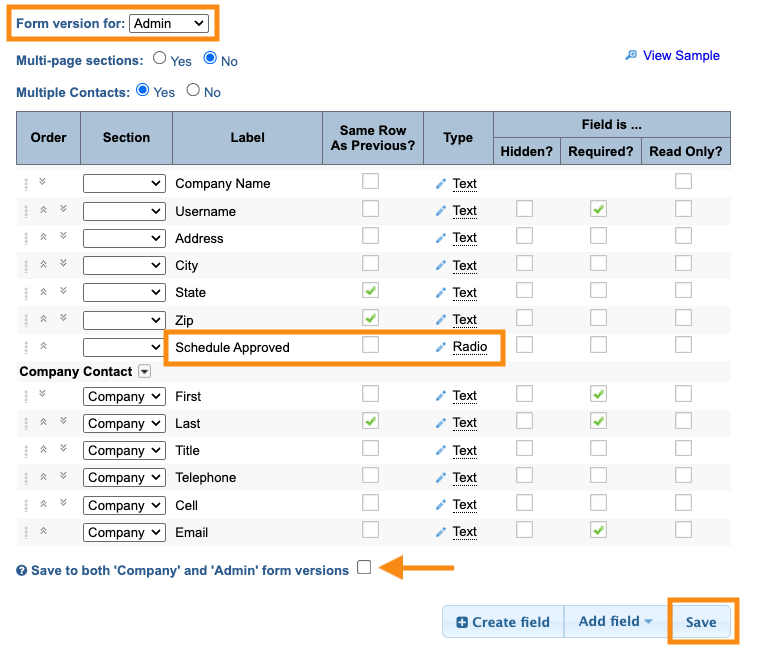The width and height of the screenshot is (757, 666).
Task: Uncheck the Required box for Username
Action: (598, 209)
